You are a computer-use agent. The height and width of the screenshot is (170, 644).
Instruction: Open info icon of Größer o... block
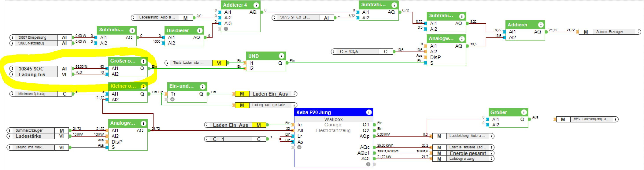pos(143,61)
